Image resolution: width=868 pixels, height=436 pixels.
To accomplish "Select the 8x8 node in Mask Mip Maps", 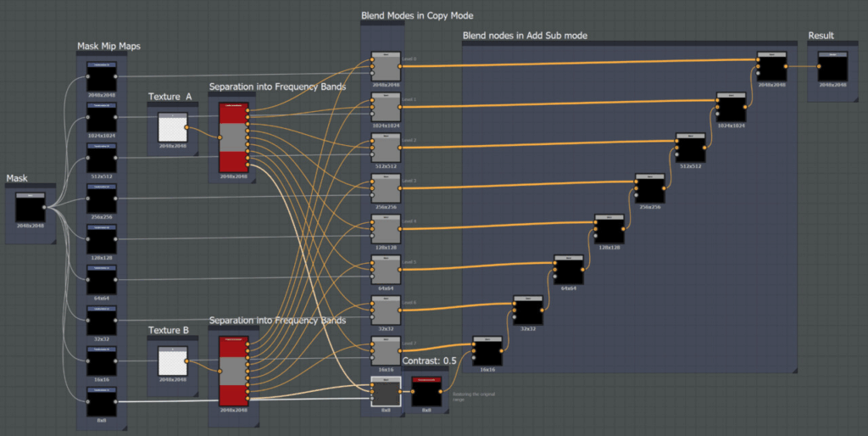I will point(102,402).
